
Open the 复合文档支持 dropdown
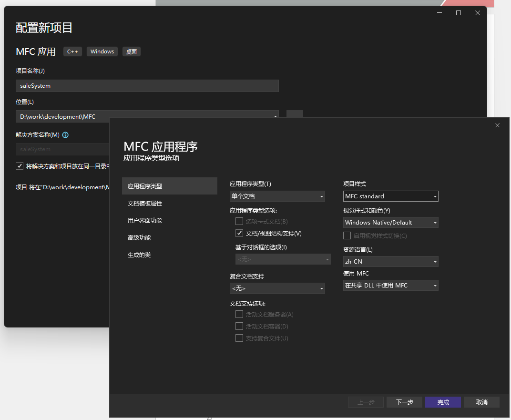tap(277, 288)
